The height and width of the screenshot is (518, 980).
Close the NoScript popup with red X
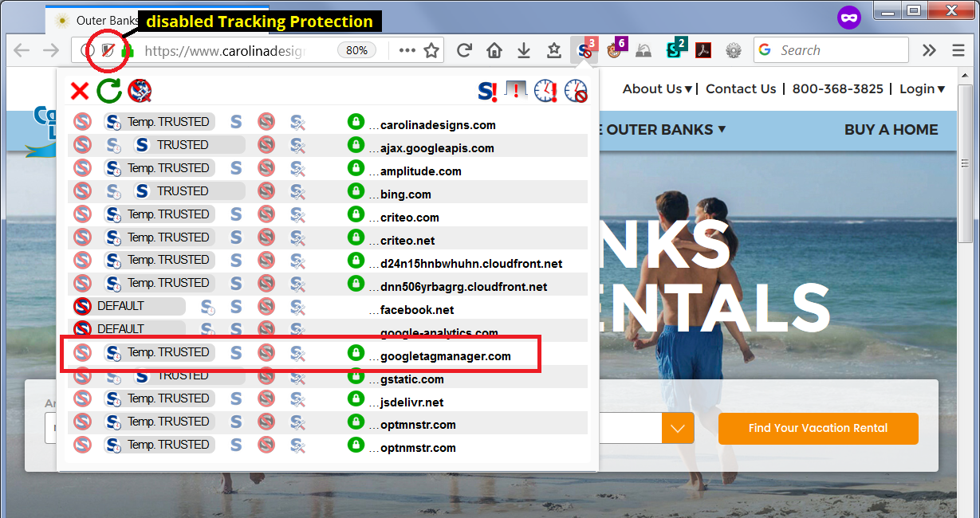(x=80, y=91)
